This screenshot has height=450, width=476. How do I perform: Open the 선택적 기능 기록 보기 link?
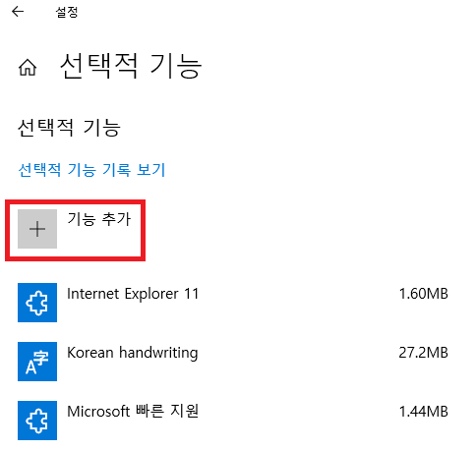[91, 170]
